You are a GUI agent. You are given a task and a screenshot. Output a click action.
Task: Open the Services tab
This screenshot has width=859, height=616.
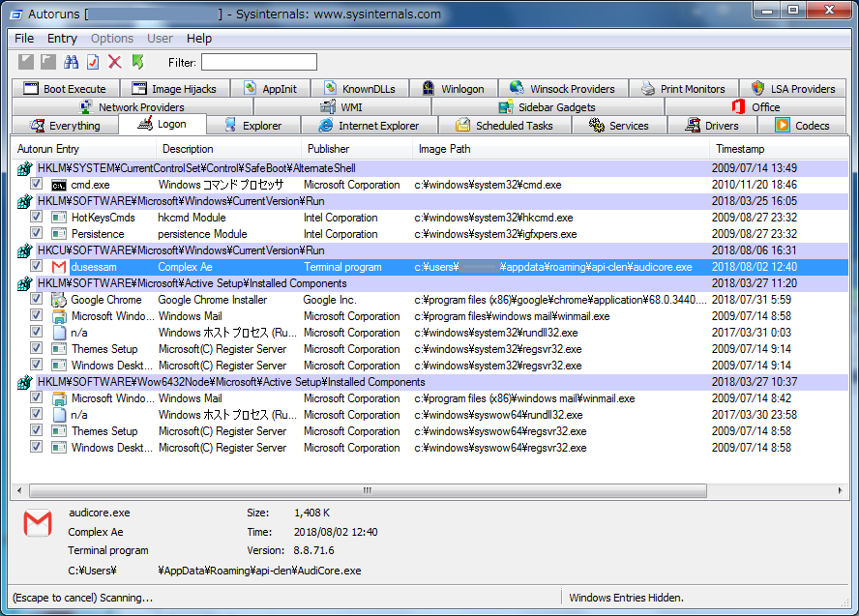click(619, 126)
